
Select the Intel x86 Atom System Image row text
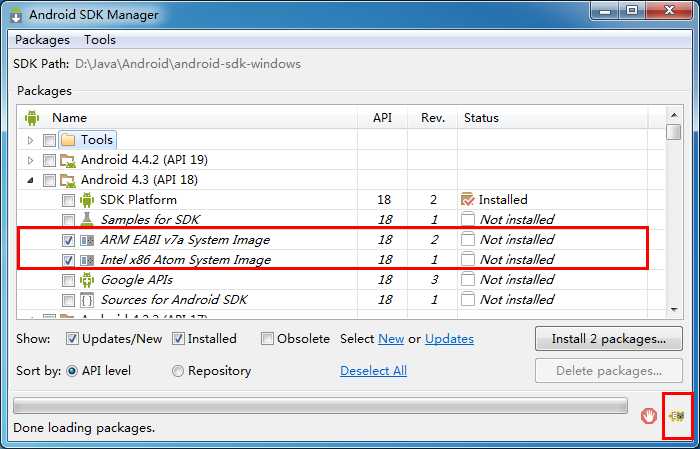click(x=185, y=260)
